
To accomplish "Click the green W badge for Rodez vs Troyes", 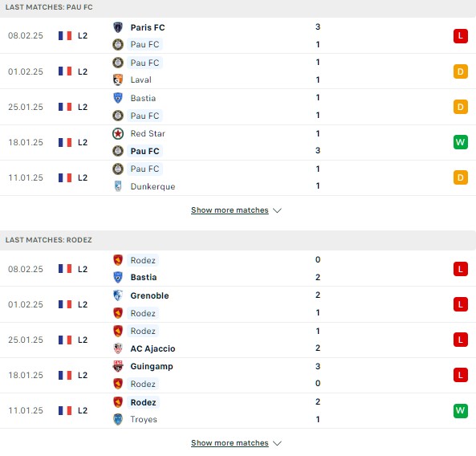I will pos(460,410).
